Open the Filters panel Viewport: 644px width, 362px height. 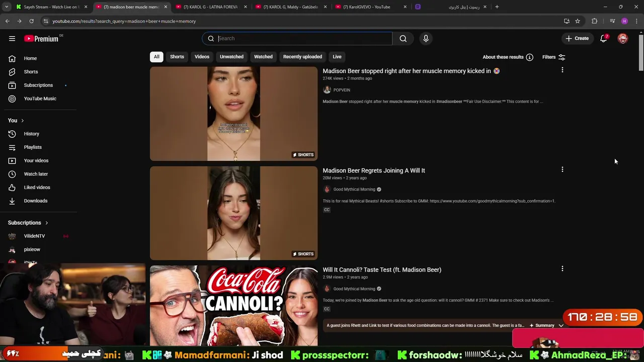pyautogui.click(x=553, y=57)
